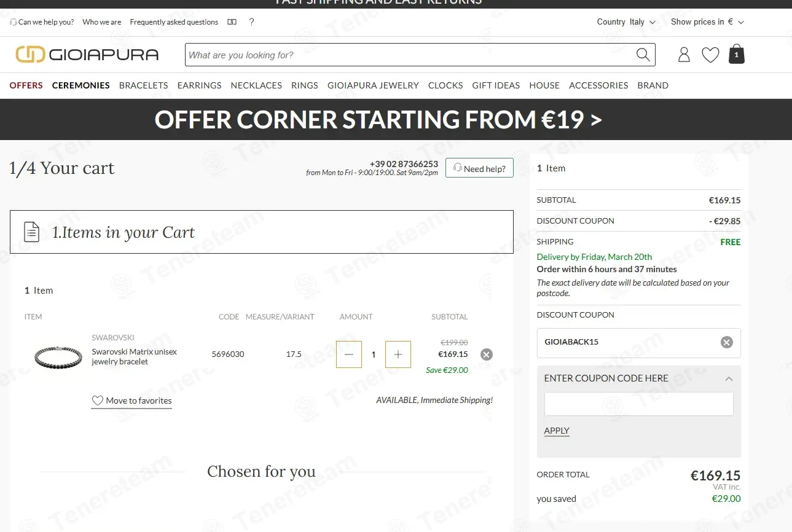Click the order total €169.15 amount

[x=715, y=475]
